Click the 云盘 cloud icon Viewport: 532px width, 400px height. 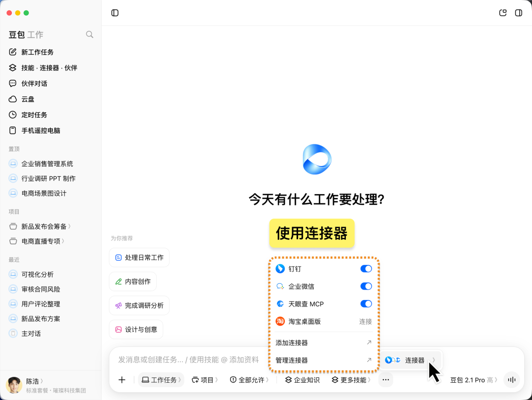(x=12, y=99)
